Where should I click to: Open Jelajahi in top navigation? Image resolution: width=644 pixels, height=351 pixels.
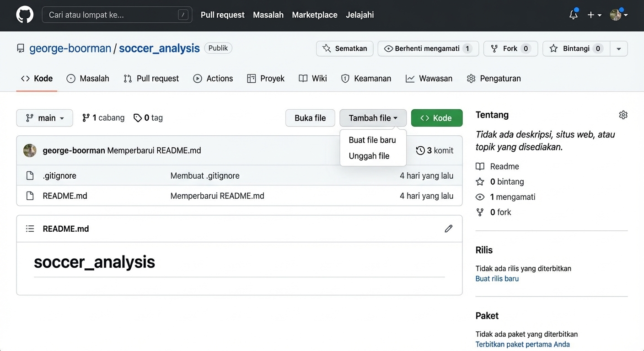[360, 15]
